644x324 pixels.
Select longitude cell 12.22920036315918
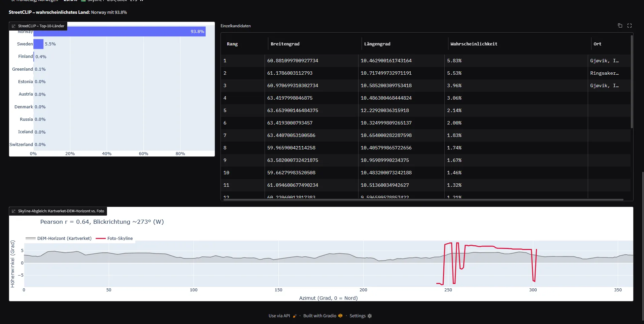402,110
